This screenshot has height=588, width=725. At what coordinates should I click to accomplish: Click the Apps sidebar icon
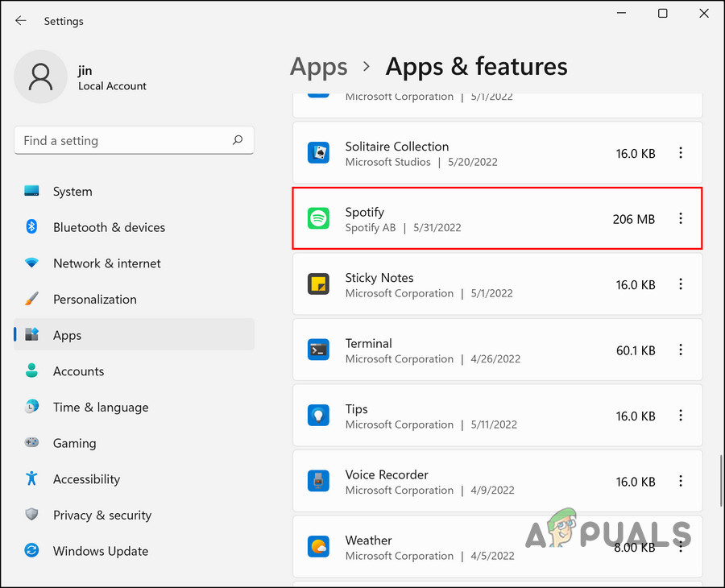(31, 334)
